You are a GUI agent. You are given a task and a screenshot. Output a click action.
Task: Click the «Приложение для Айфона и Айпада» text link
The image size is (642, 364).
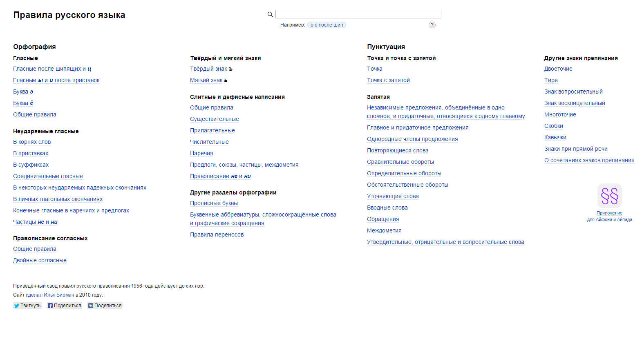(609, 216)
